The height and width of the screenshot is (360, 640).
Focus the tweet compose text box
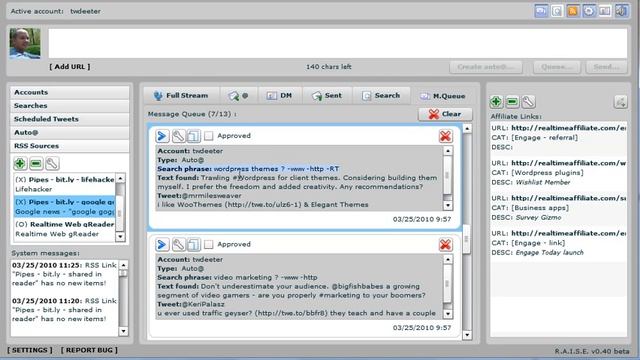click(338, 43)
